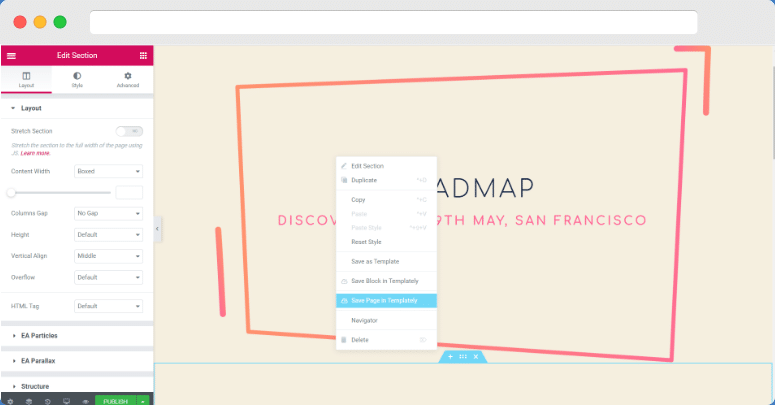The image size is (775, 405).
Task: Open the Columns Gap dropdown
Action: [x=108, y=213]
